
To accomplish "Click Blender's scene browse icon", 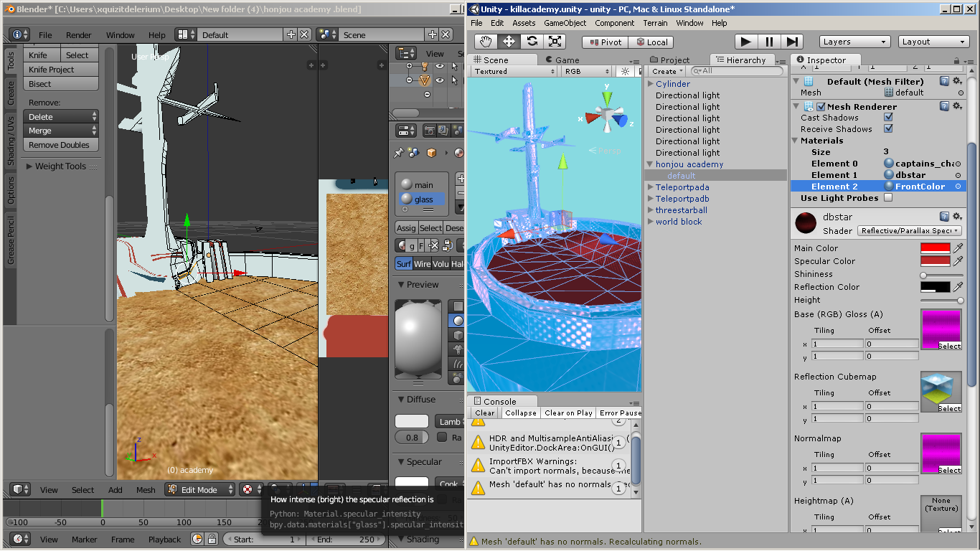I will (328, 34).
